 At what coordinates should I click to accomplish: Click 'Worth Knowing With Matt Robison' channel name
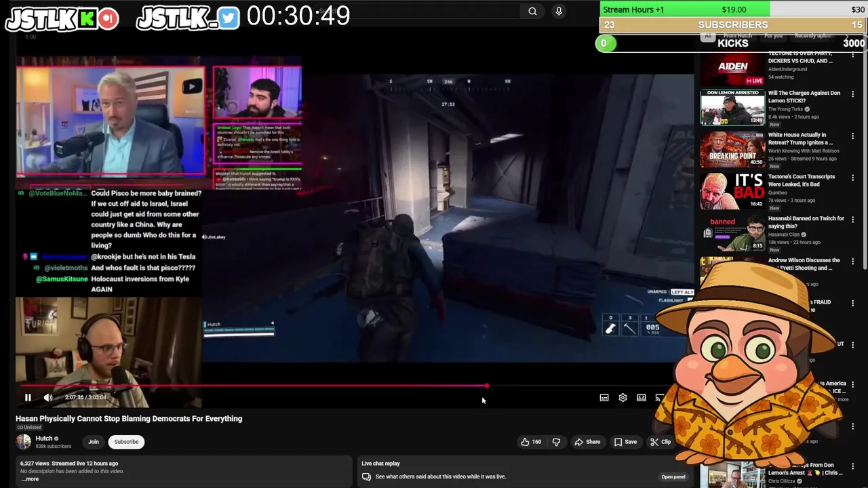coord(804,151)
